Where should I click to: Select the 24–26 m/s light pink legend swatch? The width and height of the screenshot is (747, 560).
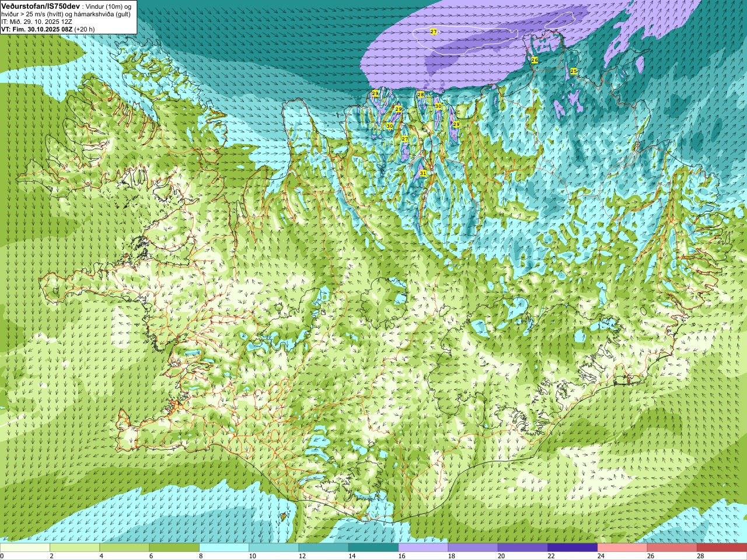[x=622, y=547]
